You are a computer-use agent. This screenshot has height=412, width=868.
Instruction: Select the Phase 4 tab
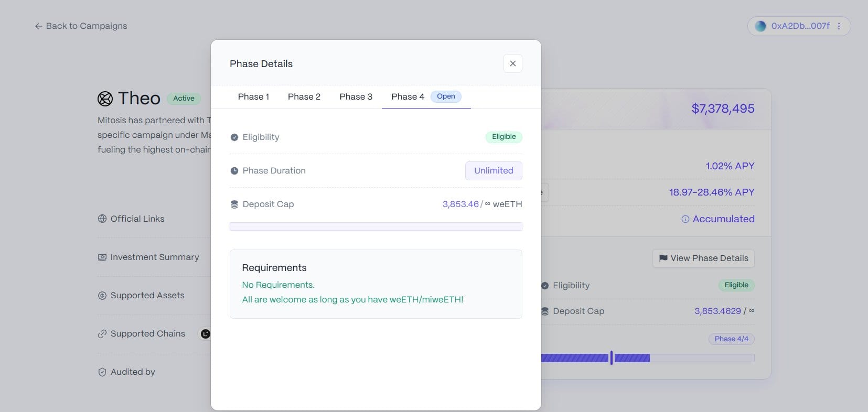(426, 96)
